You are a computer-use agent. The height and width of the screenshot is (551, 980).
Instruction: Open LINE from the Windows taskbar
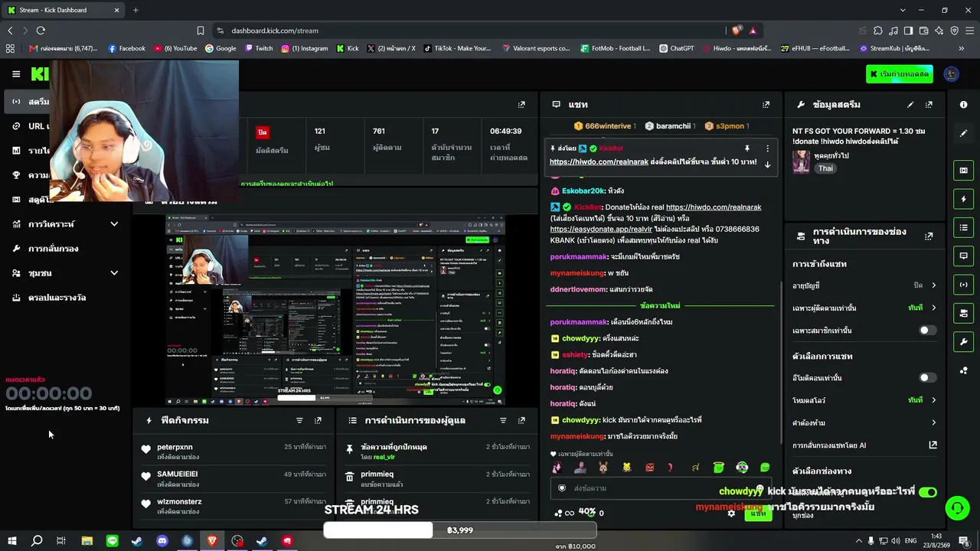[x=113, y=541]
